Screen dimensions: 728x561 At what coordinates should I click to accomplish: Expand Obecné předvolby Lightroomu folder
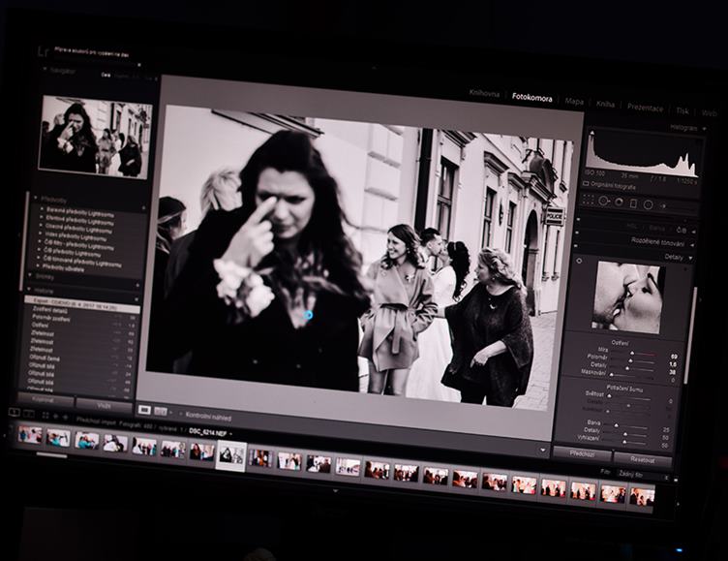coord(41,226)
